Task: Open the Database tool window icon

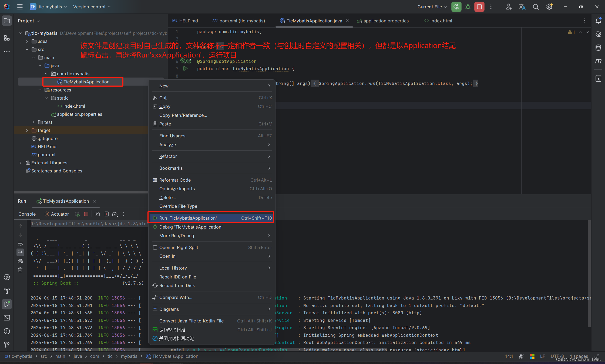Action: click(x=598, y=48)
